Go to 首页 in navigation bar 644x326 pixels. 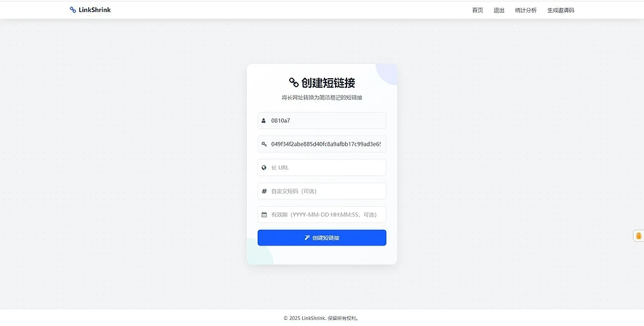click(478, 10)
